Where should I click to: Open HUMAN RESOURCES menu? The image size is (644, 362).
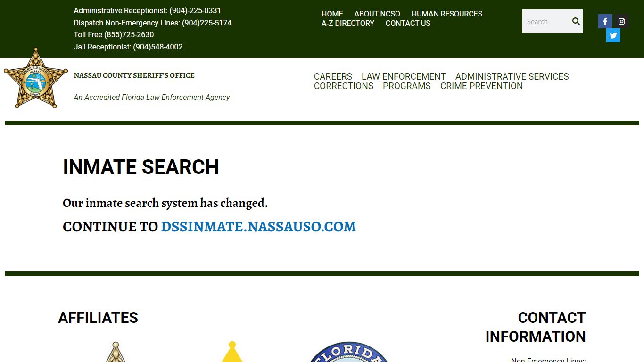coord(447,14)
